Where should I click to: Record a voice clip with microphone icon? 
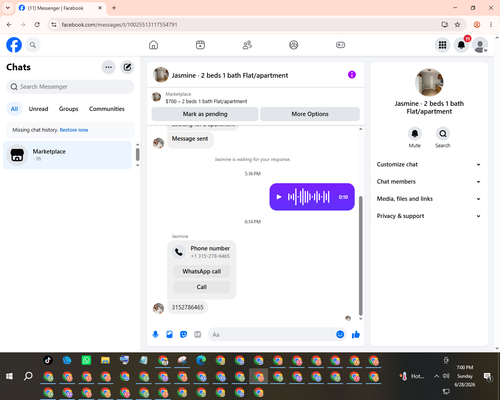point(155,334)
